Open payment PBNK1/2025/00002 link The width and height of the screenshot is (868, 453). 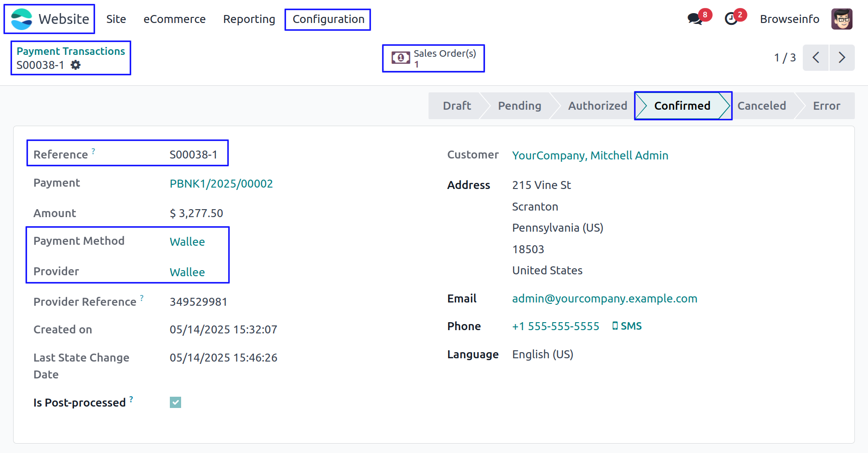[221, 184]
